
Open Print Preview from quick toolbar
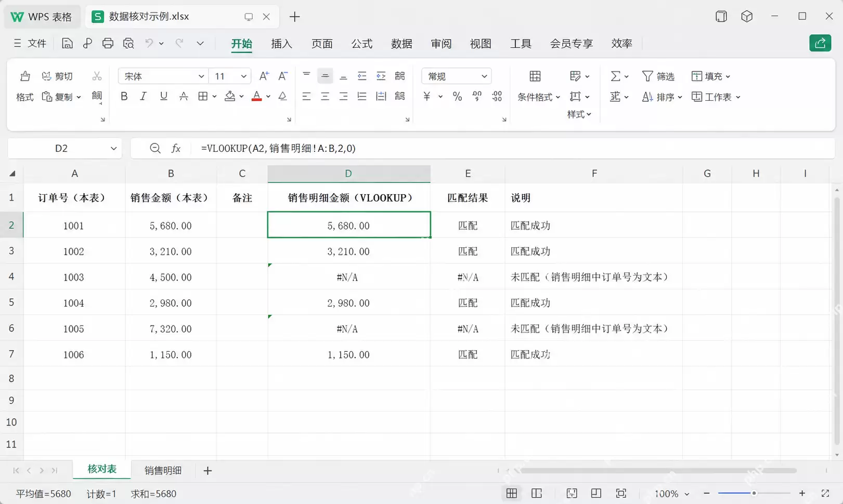128,44
